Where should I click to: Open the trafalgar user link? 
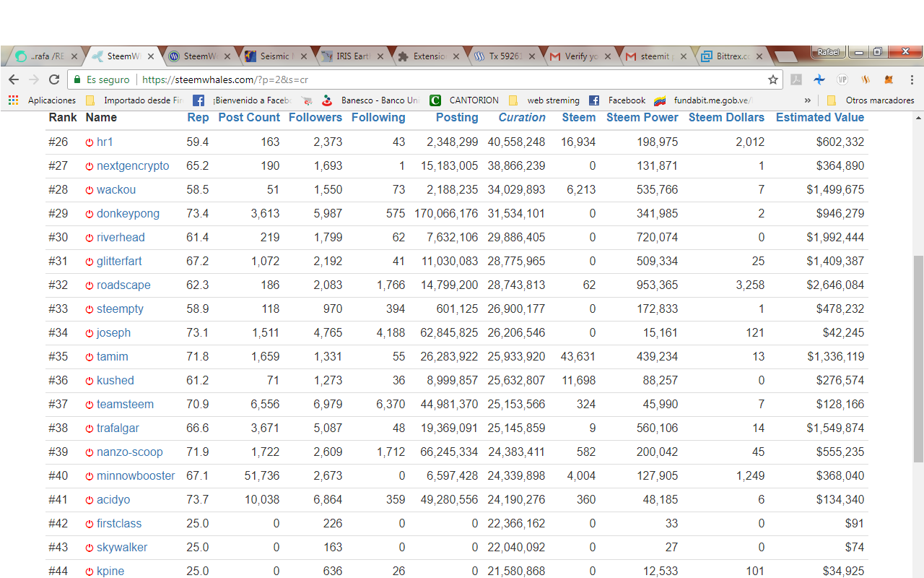coord(118,428)
